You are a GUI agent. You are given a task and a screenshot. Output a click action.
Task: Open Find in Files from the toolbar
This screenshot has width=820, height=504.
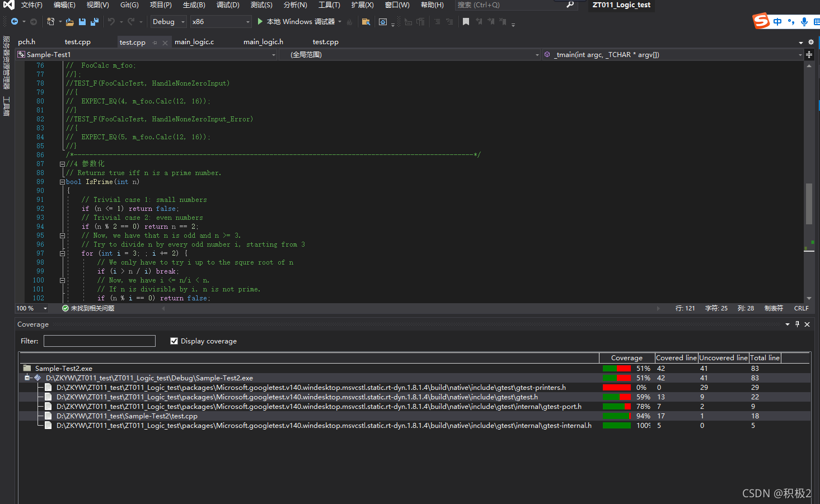[x=366, y=21]
